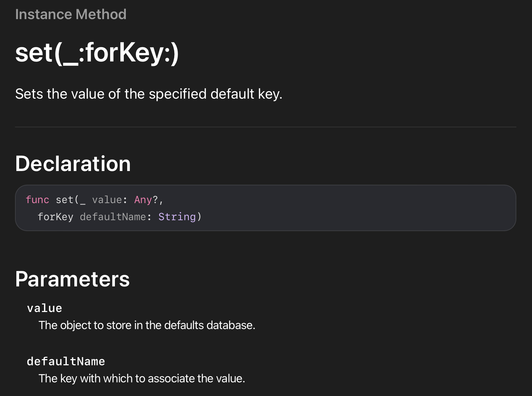Viewport: 532px width, 396px height.
Task: Click 'The key with which' description text
Action: (x=142, y=378)
